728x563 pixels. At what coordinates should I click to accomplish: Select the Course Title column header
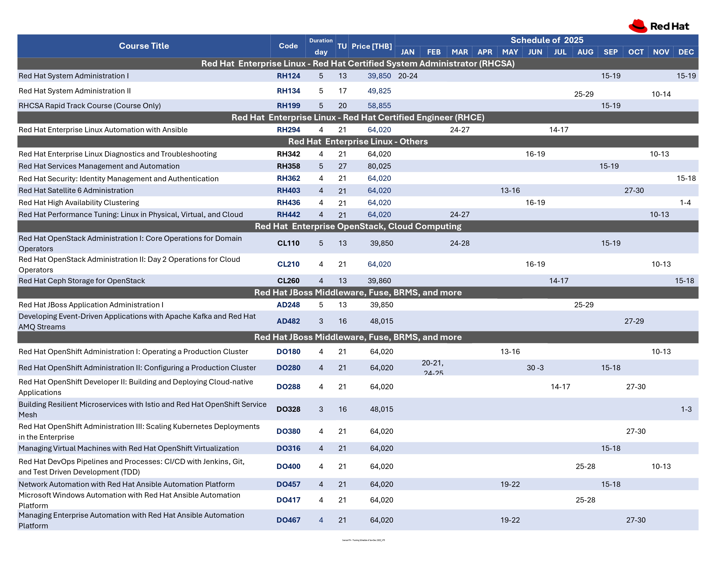144,46
